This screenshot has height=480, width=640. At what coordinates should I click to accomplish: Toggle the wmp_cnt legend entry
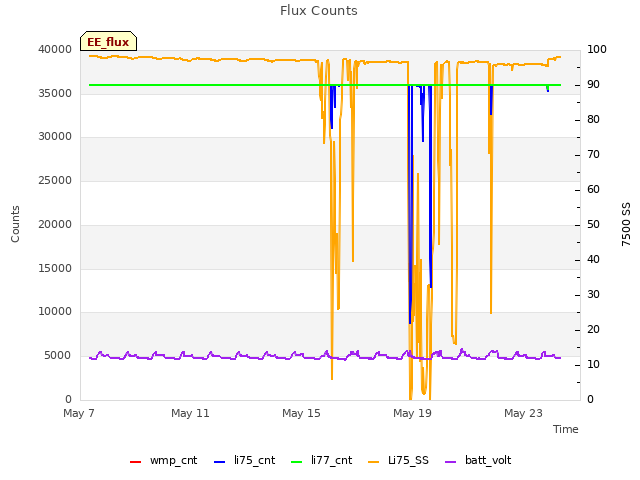click(x=163, y=460)
